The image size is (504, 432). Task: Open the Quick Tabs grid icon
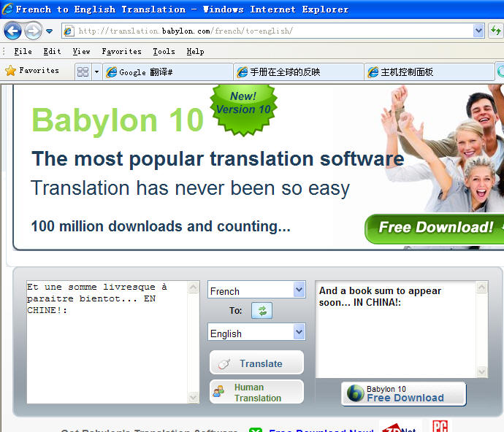coord(83,72)
